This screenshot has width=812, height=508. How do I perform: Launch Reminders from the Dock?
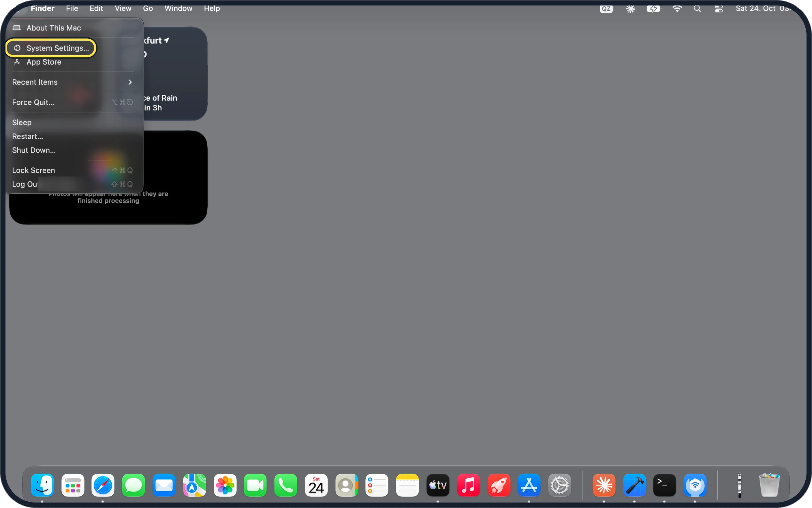377,485
